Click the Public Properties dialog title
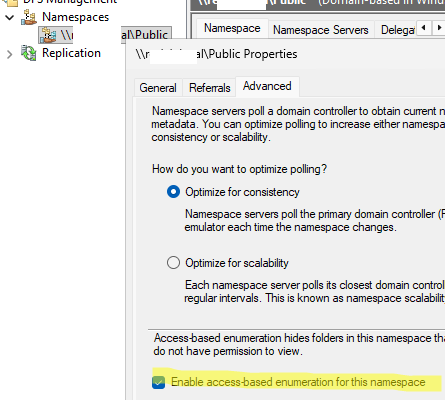The height and width of the screenshot is (400, 445). (216, 54)
